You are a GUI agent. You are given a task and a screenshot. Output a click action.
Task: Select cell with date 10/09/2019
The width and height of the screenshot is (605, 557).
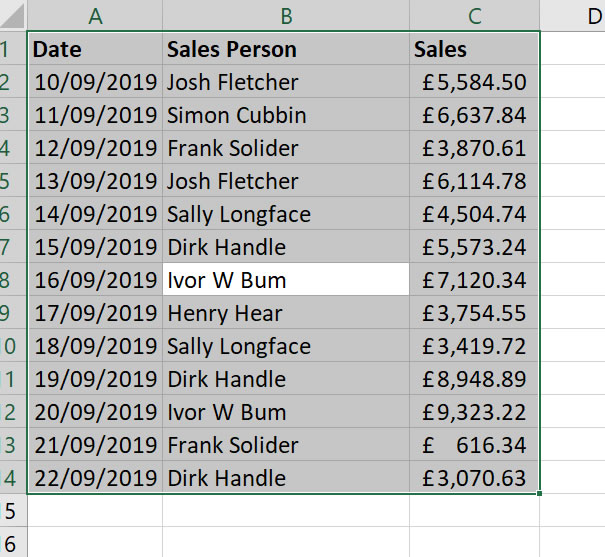[95, 82]
